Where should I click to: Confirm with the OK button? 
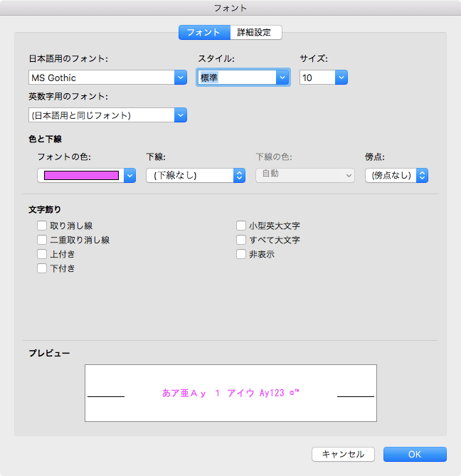pyautogui.click(x=415, y=454)
